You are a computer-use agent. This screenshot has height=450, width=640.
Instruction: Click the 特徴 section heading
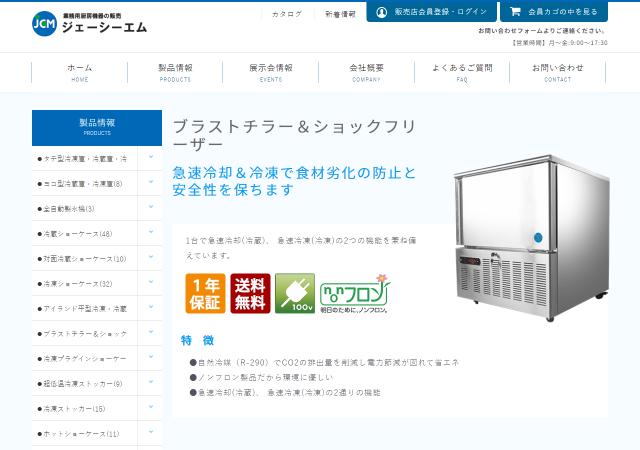tap(198, 340)
